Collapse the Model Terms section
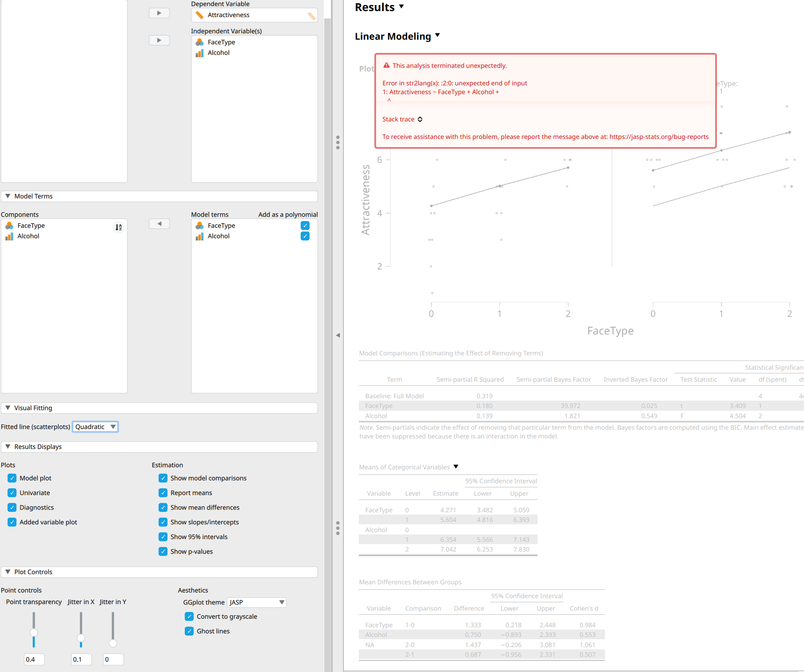The width and height of the screenshot is (804, 672). pos(8,196)
